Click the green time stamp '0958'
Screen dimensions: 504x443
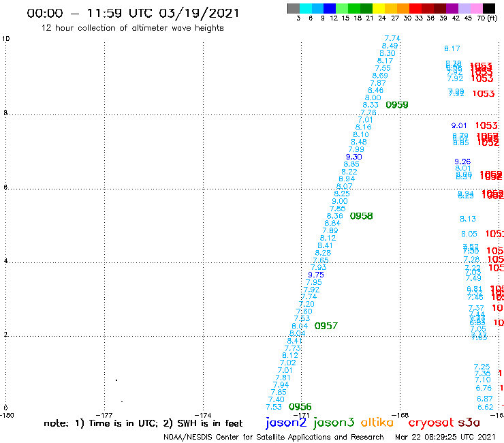click(361, 216)
